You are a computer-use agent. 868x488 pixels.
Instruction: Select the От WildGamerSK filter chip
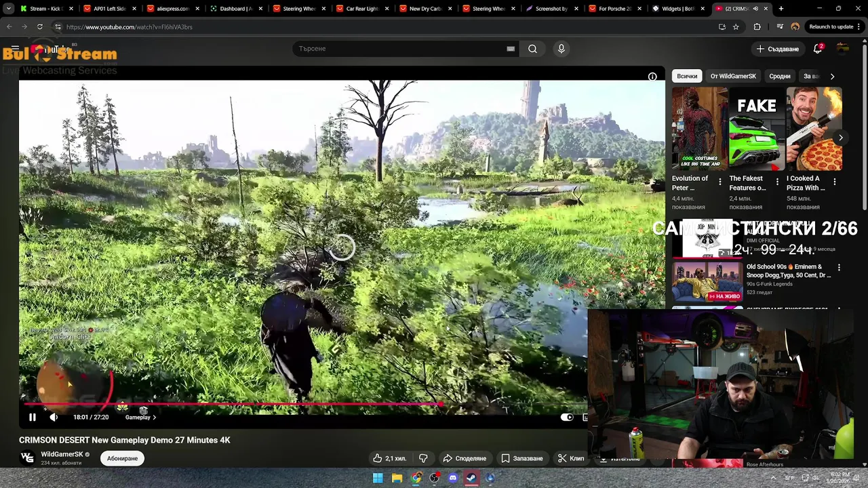pyautogui.click(x=733, y=77)
